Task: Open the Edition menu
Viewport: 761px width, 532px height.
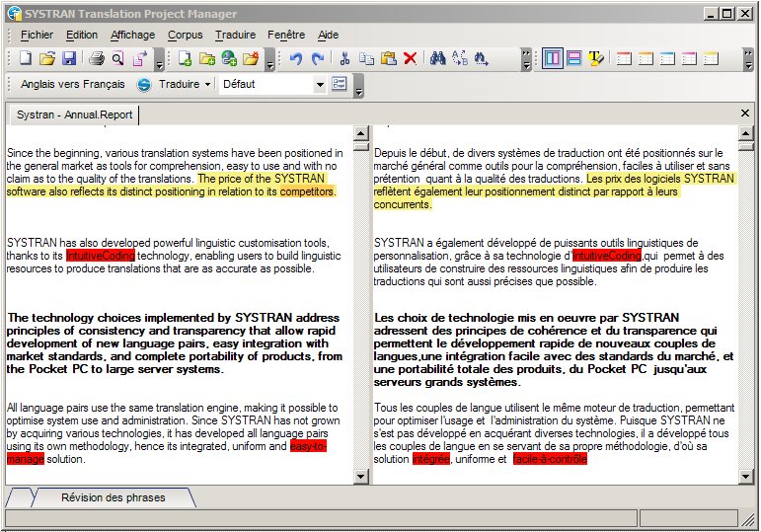Action: coord(82,35)
